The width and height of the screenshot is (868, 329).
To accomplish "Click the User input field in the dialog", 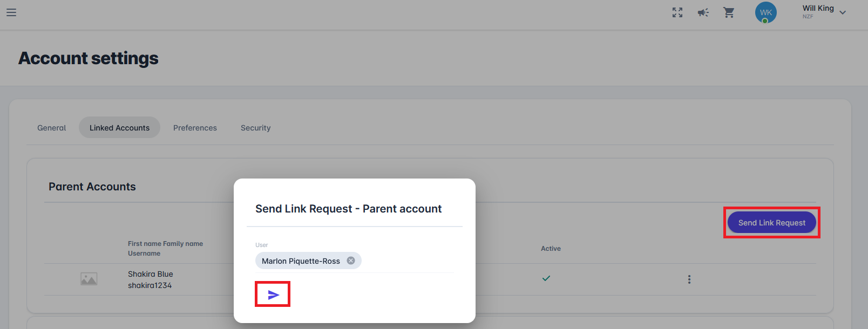I will click(x=405, y=261).
